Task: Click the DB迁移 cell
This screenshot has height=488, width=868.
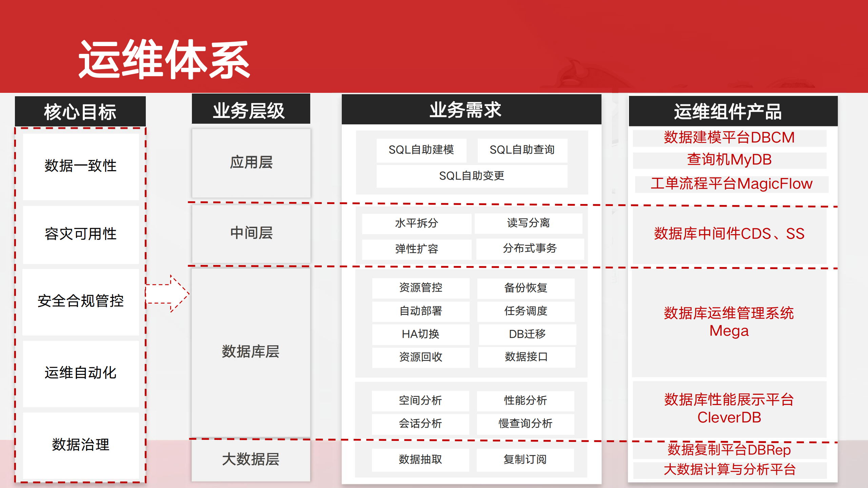Action: 528,334
